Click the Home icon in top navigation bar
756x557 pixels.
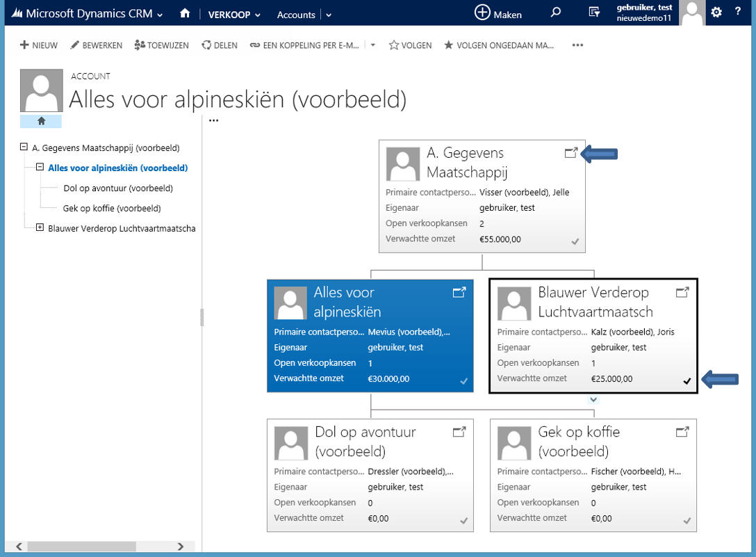click(185, 14)
